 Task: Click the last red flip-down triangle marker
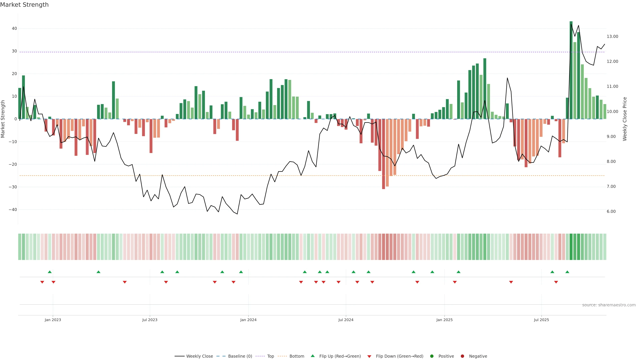(x=556, y=282)
